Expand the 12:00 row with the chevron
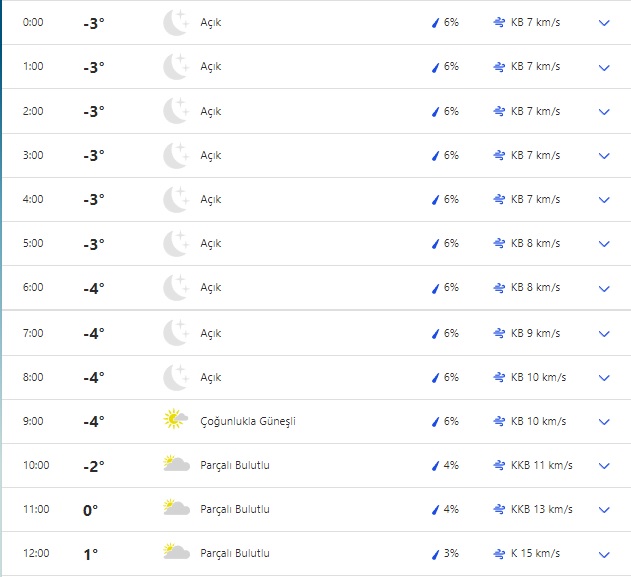Viewport: 631px width, 577px height. tap(603, 554)
